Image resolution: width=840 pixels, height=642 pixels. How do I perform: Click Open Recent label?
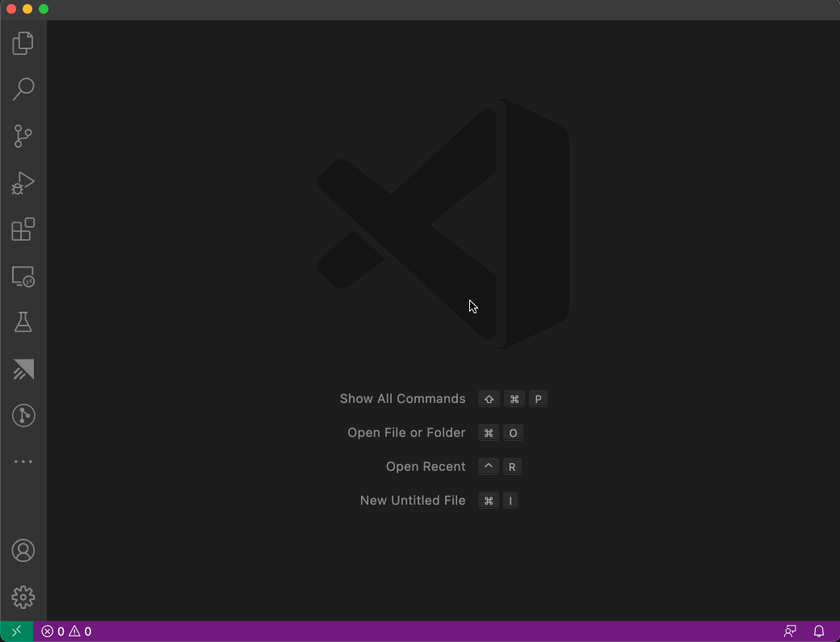[x=426, y=467]
